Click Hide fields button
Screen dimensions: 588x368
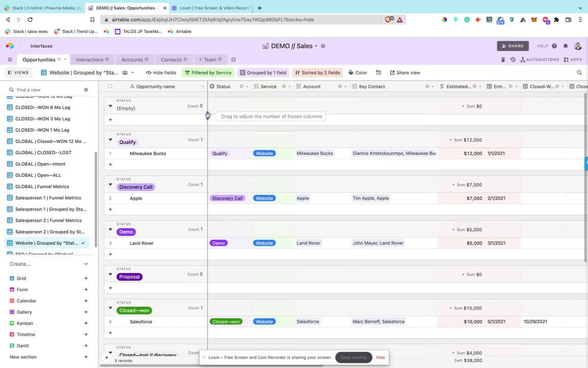coord(161,73)
